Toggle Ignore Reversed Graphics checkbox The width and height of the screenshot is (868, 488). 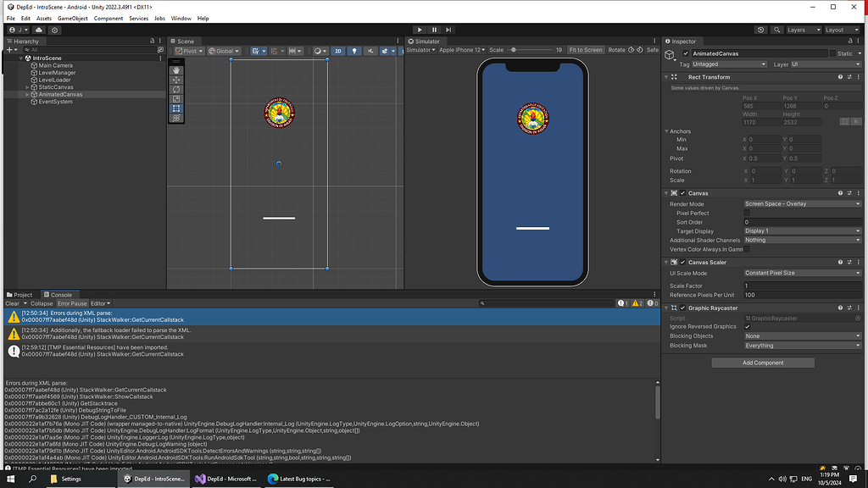pos(747,326)
